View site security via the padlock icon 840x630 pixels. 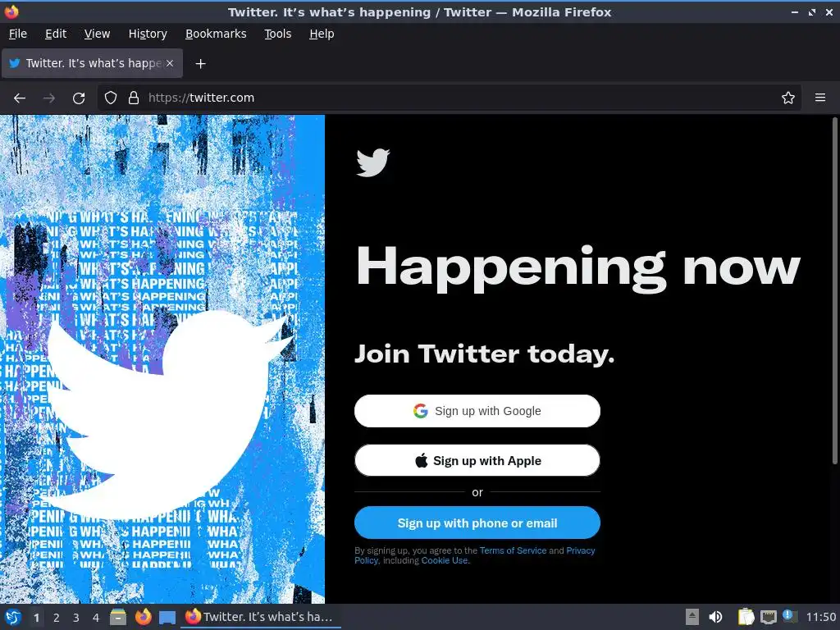pos(134,98)
